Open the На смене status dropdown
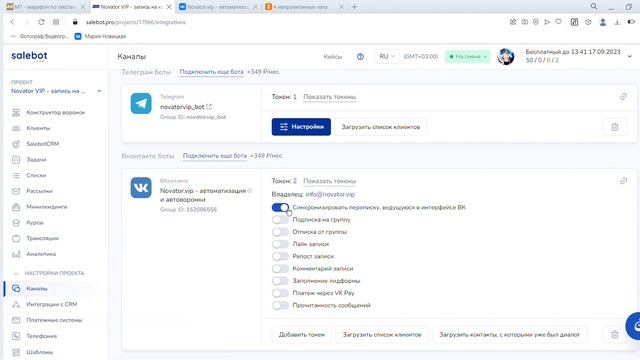 468,56
